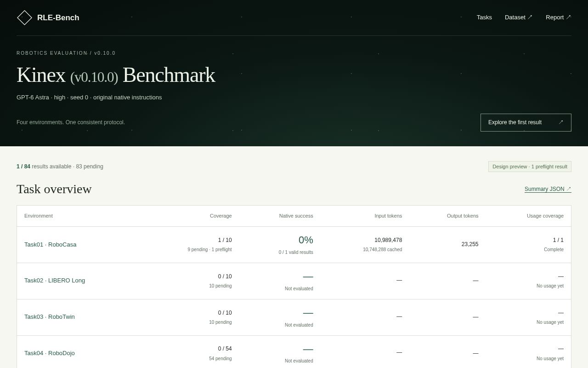Open the Dataset nav link

pos(519,17)
